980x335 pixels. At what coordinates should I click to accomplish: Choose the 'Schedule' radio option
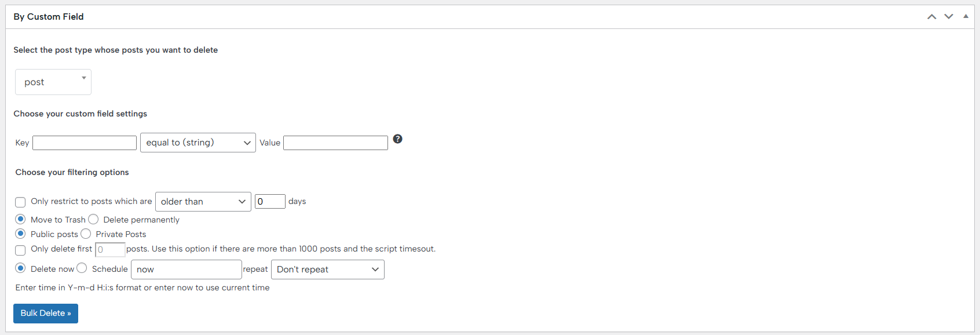pyautogui.click(x=82, y=268)
